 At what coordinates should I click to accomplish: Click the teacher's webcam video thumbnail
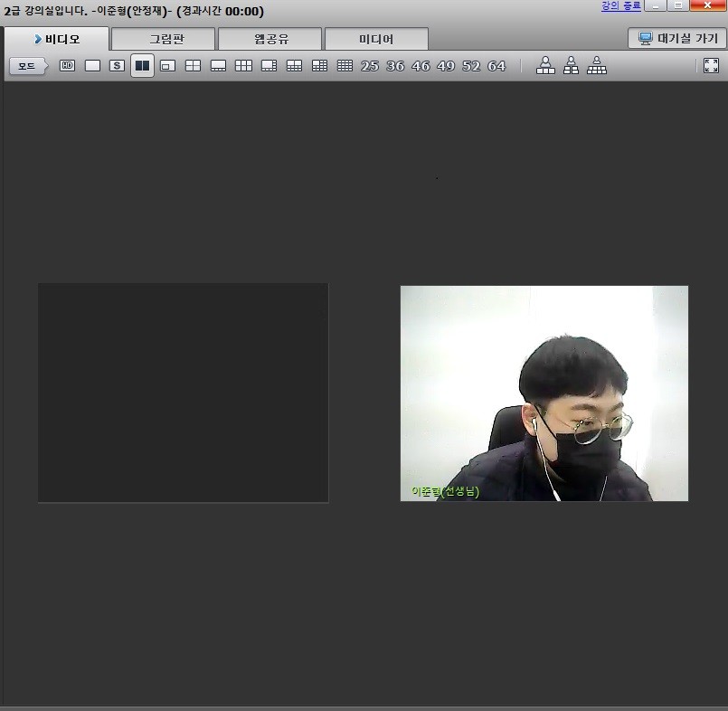[x=544, y=393]
